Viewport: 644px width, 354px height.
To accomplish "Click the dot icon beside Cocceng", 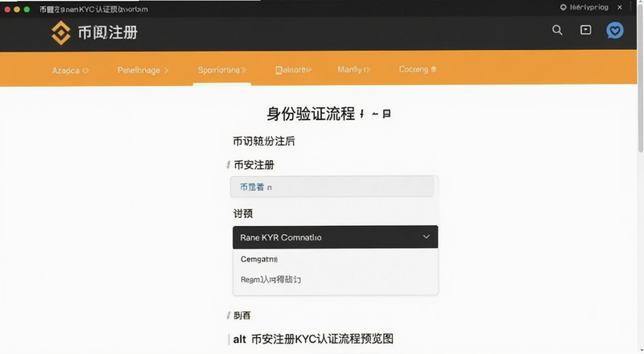I will (x=434, y=69).
